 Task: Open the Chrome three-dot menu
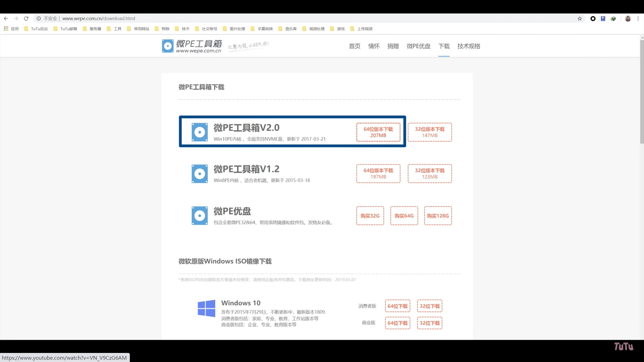638,18
